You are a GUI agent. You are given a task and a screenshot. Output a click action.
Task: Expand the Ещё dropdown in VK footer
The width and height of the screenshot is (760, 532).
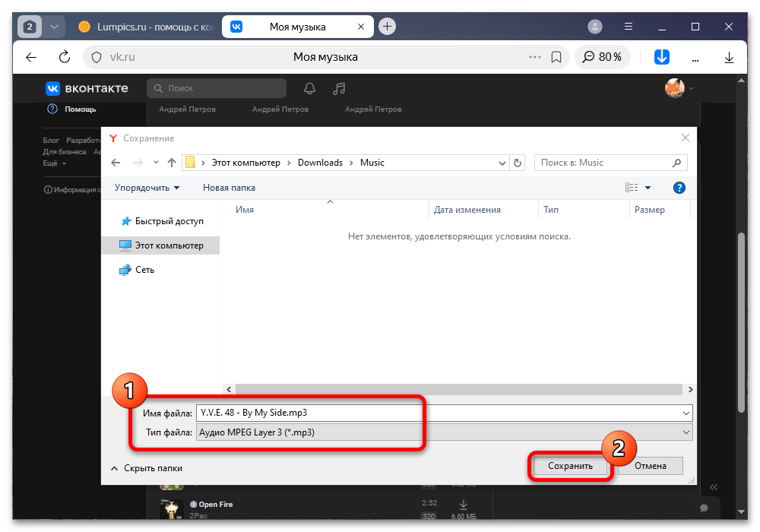[54, 163]
